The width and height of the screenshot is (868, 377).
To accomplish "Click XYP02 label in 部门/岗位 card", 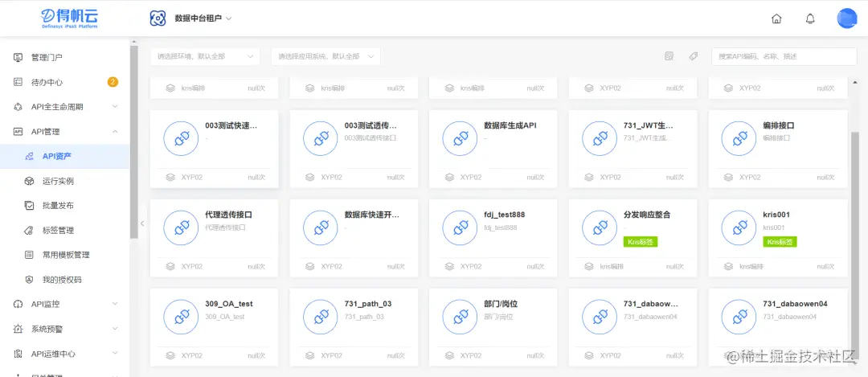I will tap(471, 355).
